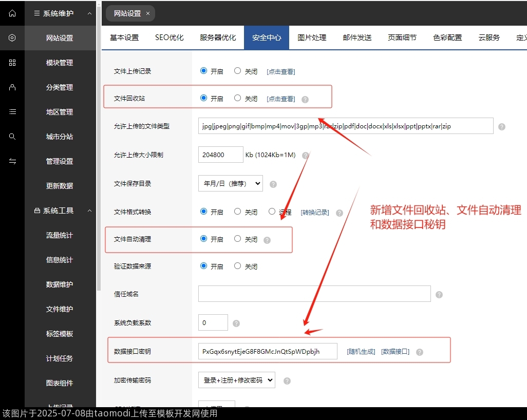Viewport: 527px width, 420px height.
Task: Disable 文件自动清理 by choosing 关闭
Action: 237,239
